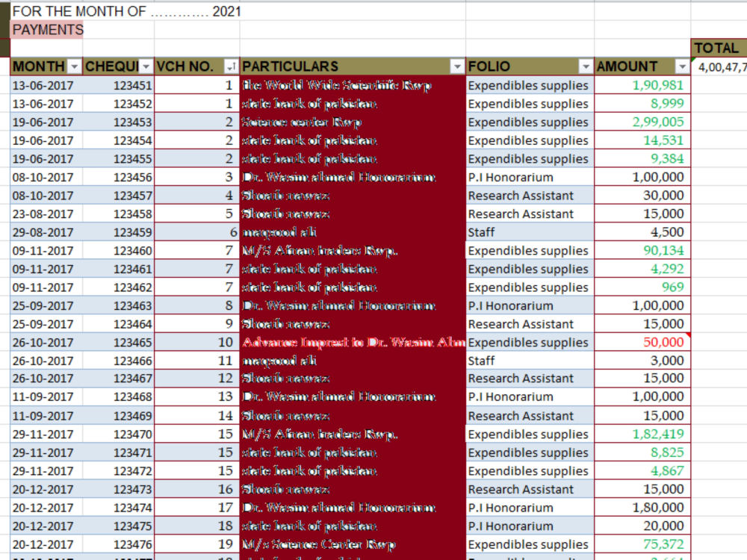Click amount 30,000
Screen dimensions: 747x560
pyautogui.click(x=663, y=195)
